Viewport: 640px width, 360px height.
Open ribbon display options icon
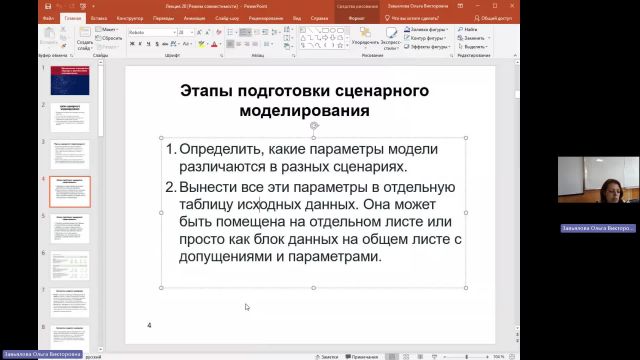coord(460,6)
